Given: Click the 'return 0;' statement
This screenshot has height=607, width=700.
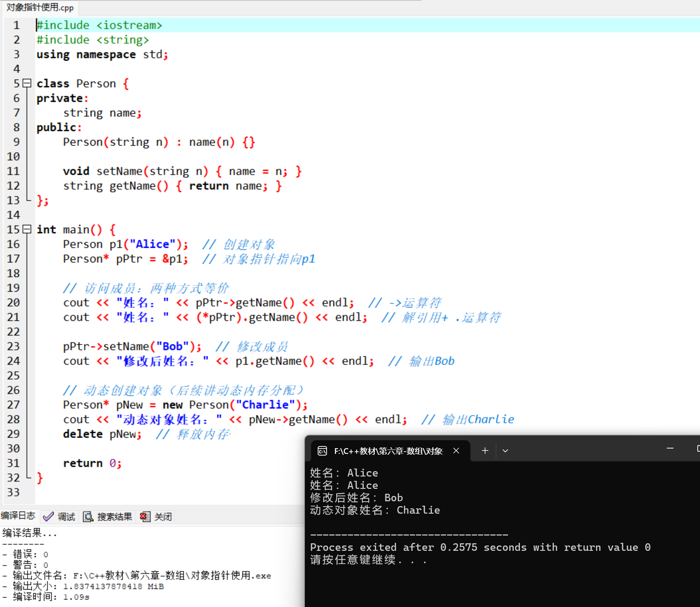Looking at the screenshot, I should click(x=92, y=463).
